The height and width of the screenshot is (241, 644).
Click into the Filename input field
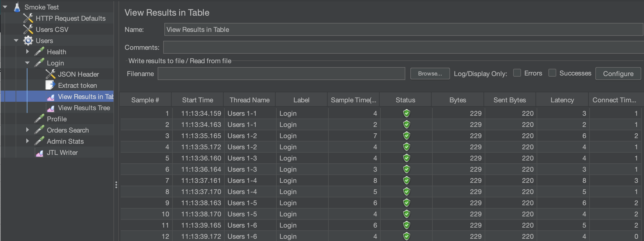click(281, 74)
